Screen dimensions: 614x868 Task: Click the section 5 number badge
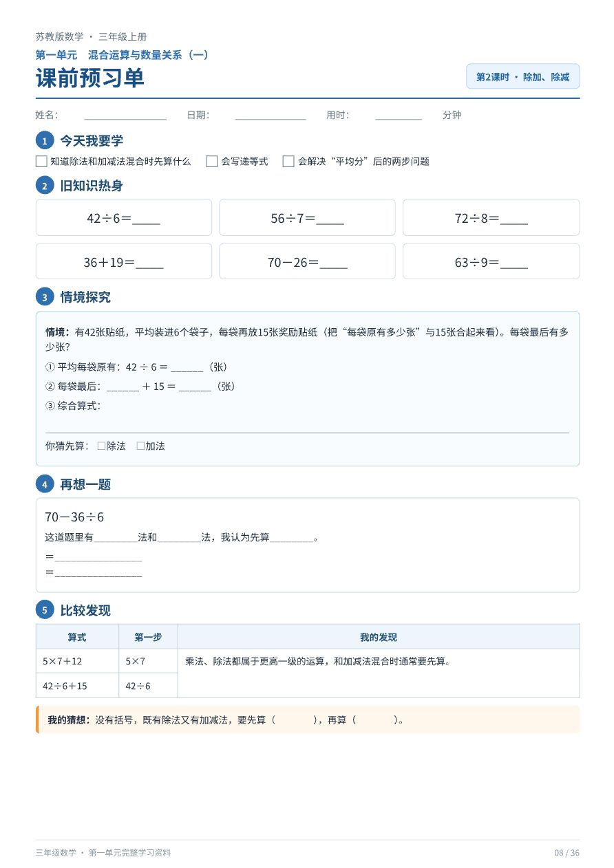pos(45,610)
